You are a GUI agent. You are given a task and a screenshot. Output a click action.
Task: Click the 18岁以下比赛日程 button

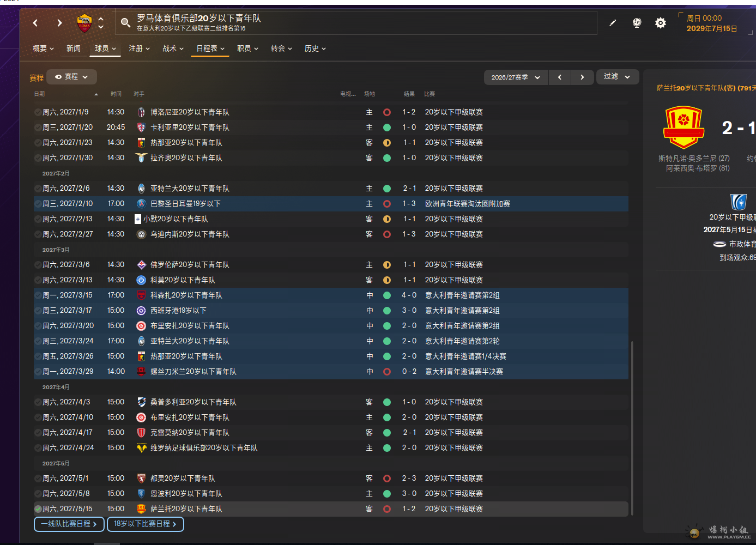pos(145,524)
